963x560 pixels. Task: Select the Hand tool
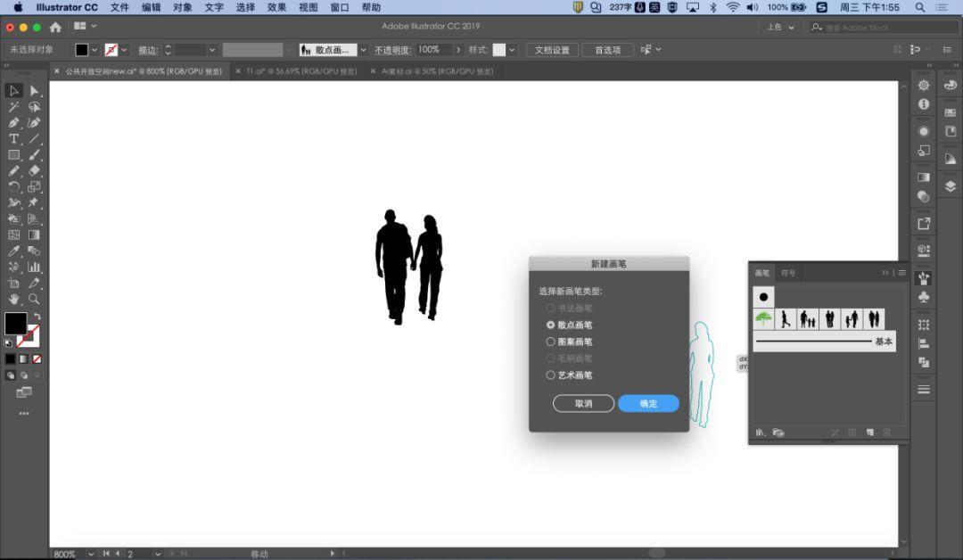[13, 299]
